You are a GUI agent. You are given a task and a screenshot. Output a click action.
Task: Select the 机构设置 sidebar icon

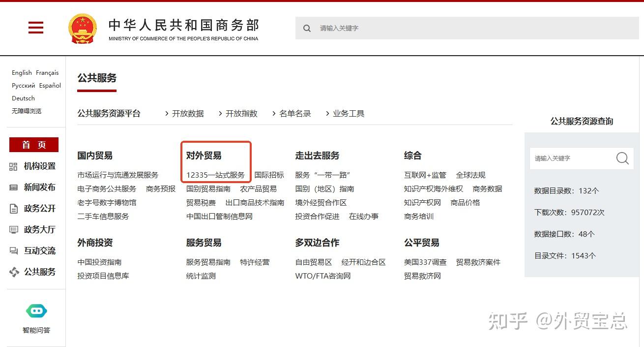click(x=12, y=166)
